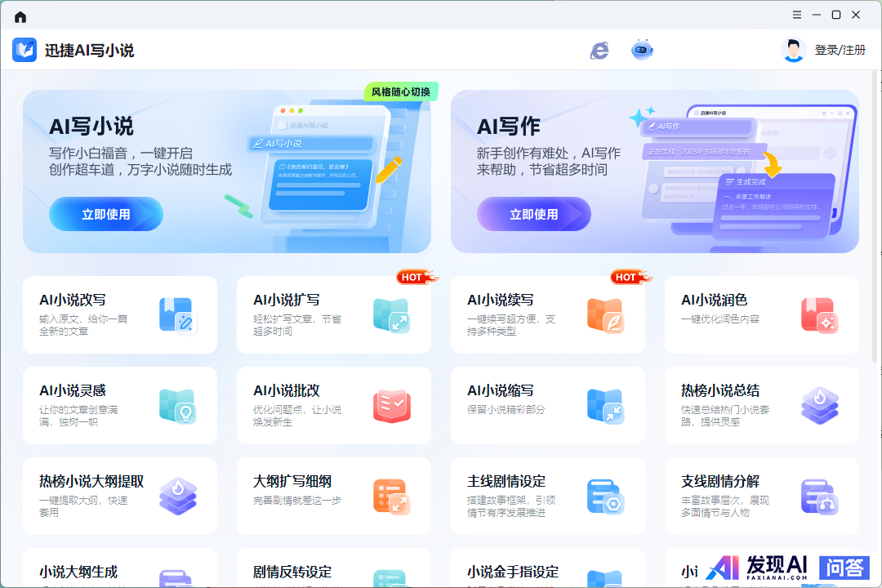Open AI小说润色 title text
The width and height of the screenshot is (882, 588).
pos(715,301)
